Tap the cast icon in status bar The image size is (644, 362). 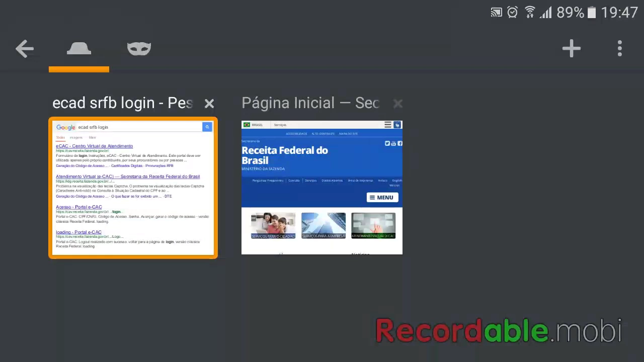tap(497, 13)
